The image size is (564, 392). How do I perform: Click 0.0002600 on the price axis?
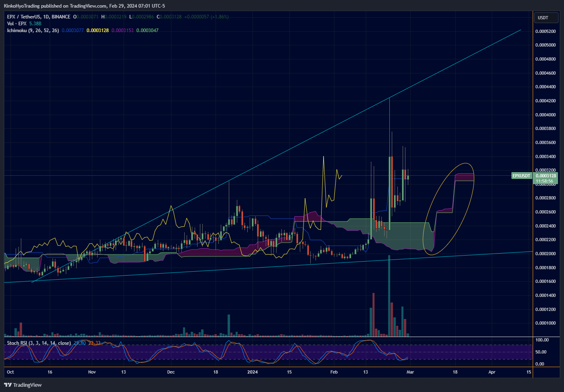(x=546, y=212)
